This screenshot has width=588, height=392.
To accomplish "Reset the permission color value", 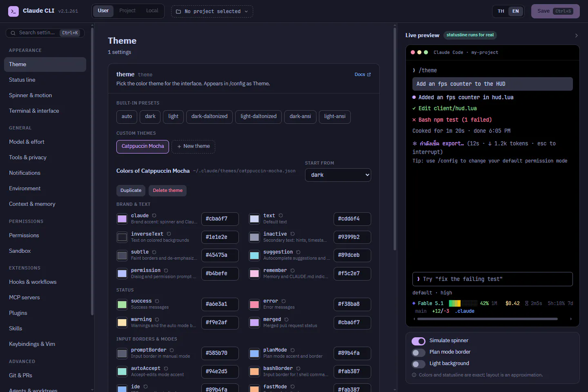I will pyautogui.click(x=166, y=271).
